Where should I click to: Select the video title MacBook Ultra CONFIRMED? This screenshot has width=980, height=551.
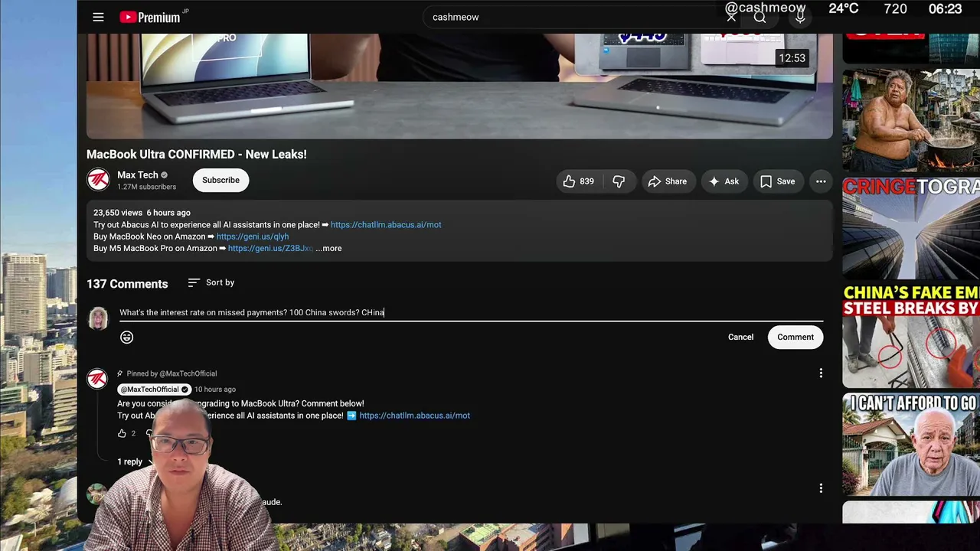[197, 154]
